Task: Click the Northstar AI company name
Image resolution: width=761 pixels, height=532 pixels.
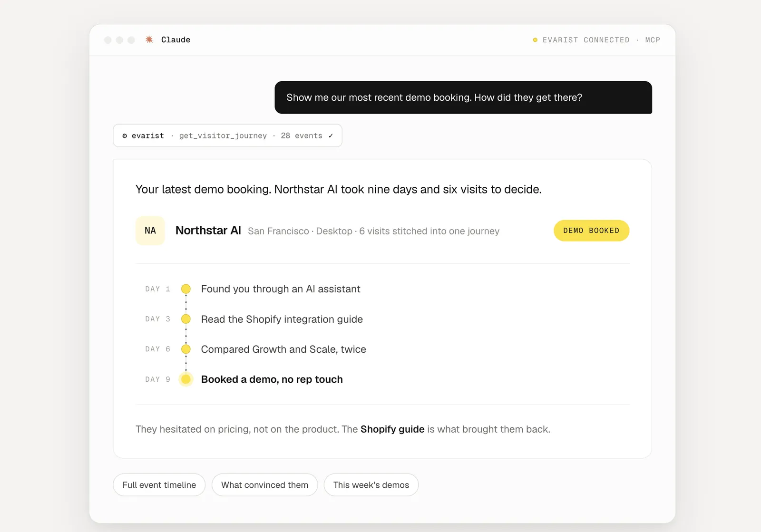Action: 208,231
